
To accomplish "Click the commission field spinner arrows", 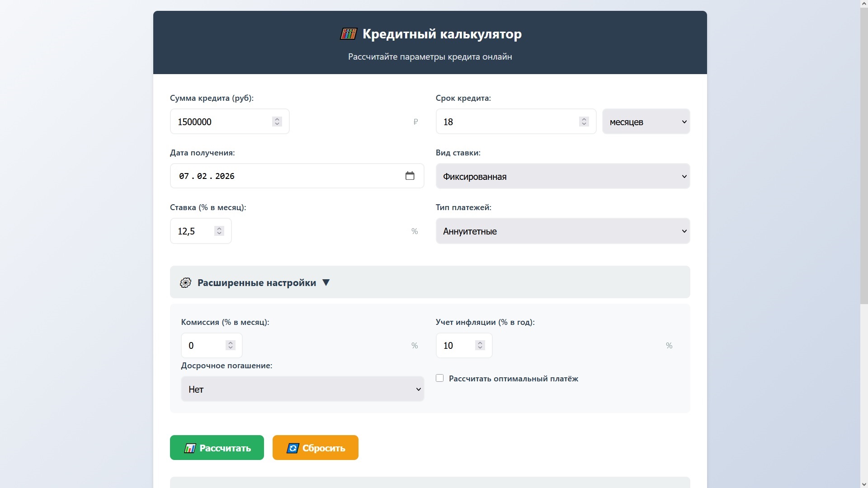I will tap(231, 345).
